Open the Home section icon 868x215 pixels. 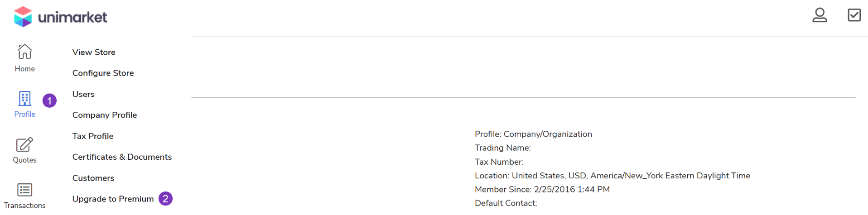click(24, 52)
